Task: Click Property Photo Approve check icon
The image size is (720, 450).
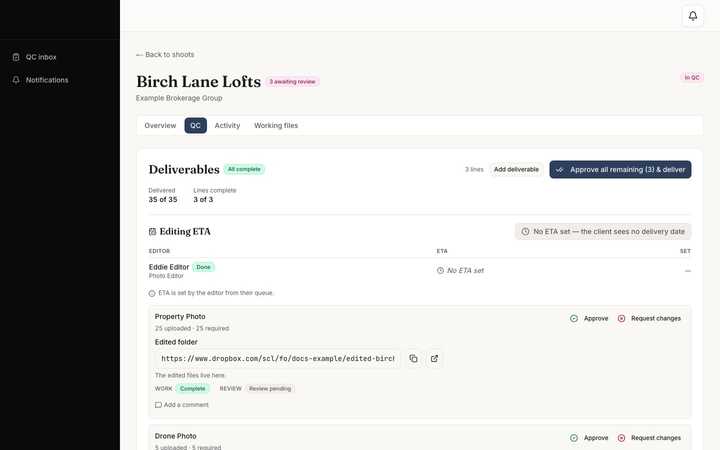Action: (x=574, y=319)
